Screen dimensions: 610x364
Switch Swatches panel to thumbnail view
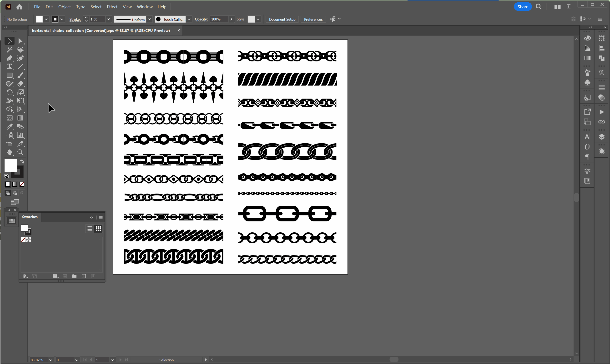coord(98,229)
